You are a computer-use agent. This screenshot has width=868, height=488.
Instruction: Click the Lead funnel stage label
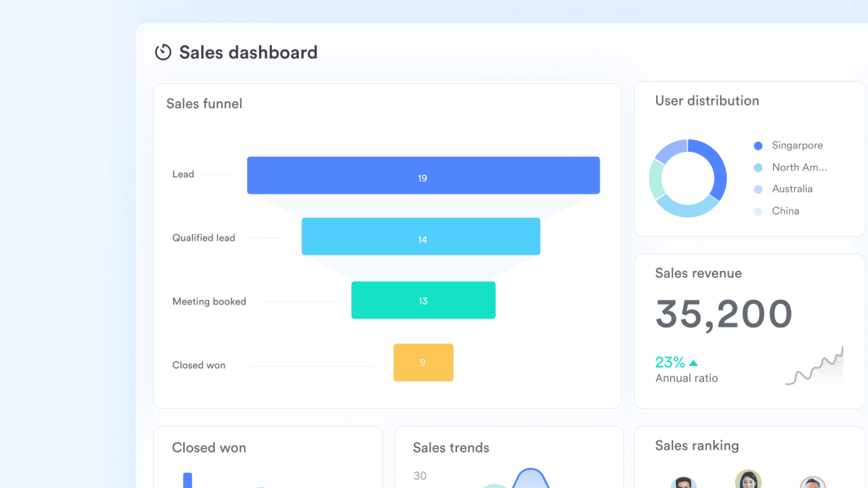click(x=183, y=174)
